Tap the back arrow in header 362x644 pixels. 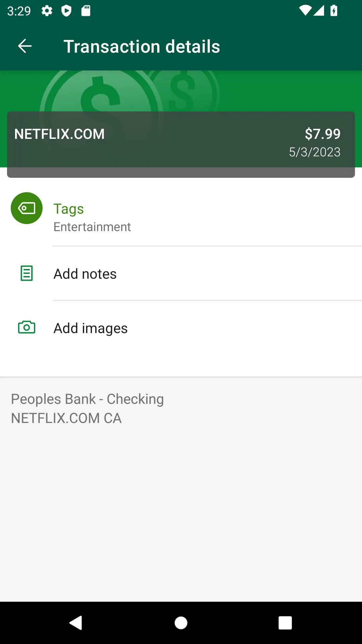[25, 46]
